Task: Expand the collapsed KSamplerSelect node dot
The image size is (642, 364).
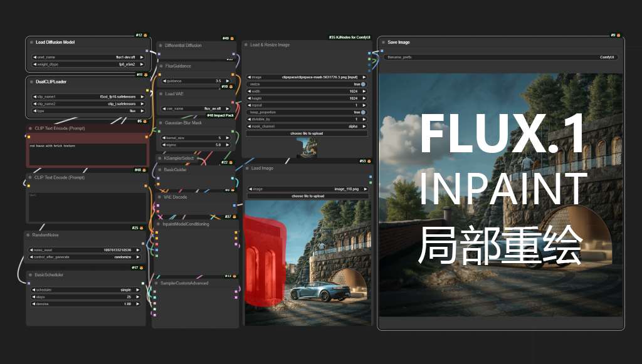Action: click(x=160, y=159)
